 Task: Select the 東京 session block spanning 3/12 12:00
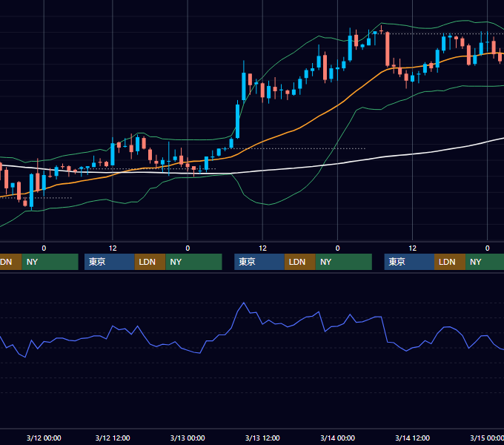coord(109,262)
